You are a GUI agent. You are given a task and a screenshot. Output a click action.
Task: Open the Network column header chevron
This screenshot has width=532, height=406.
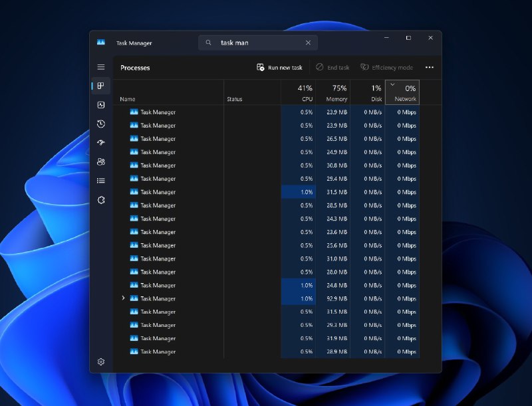pos(394,85)
